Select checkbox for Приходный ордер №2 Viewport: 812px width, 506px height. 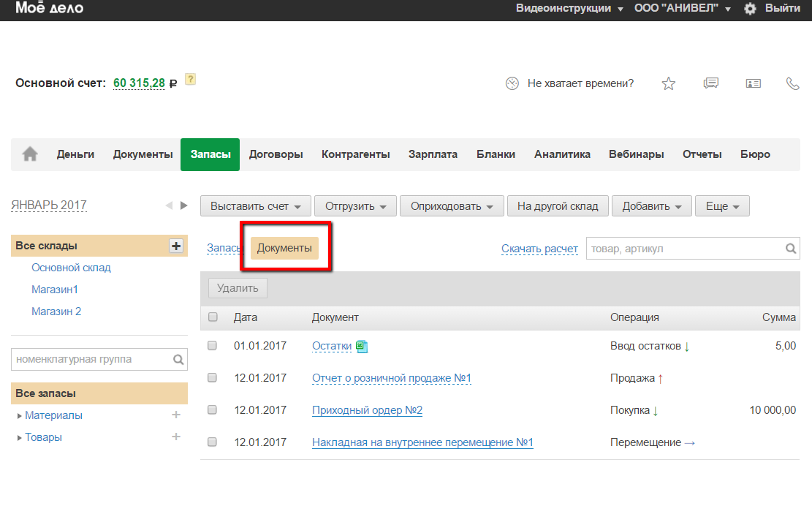[213, 410]
